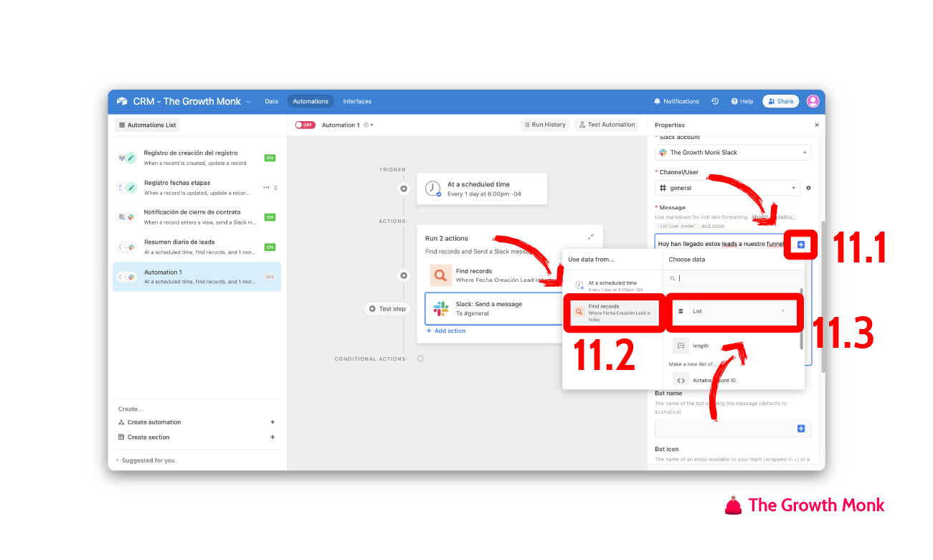Click the plus next to Create section

click(273, 437)
